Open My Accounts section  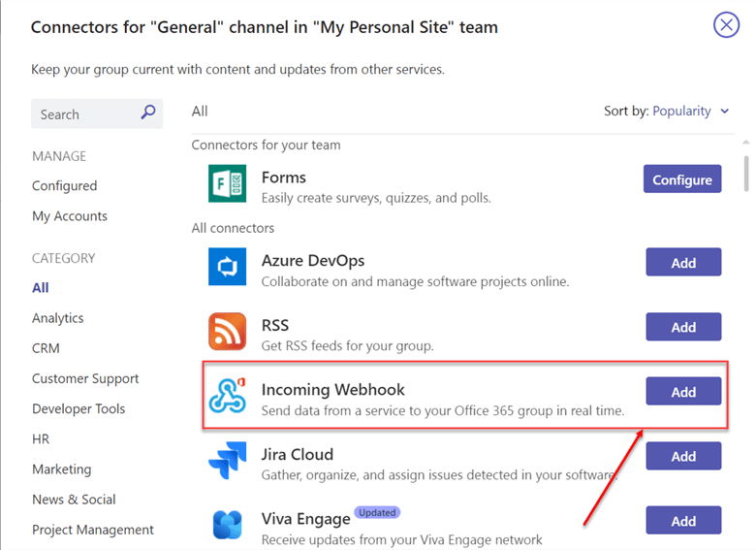[x=70, y=216]
